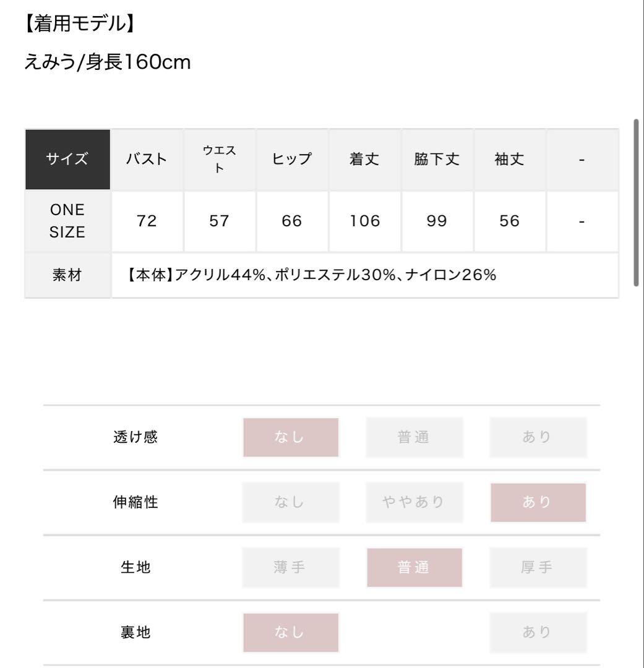
Task: Select 普通 option for 透け感
Action: click(x=414, y=437)
